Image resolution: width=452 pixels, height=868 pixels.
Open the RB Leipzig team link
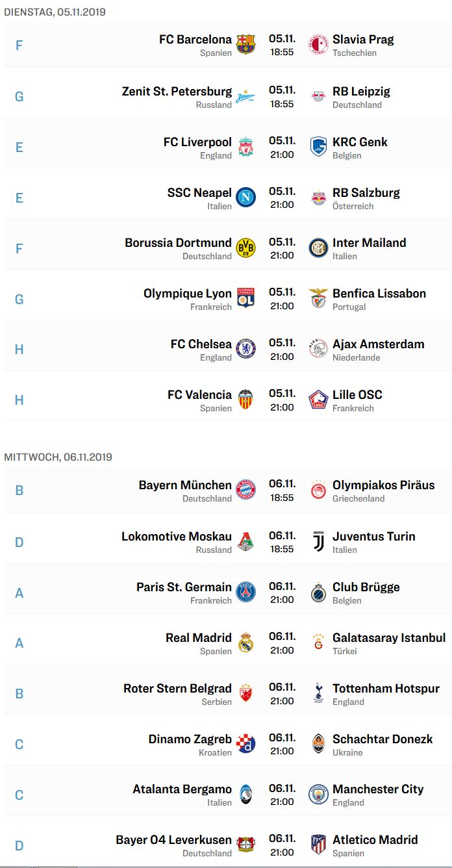click(361, 91)
